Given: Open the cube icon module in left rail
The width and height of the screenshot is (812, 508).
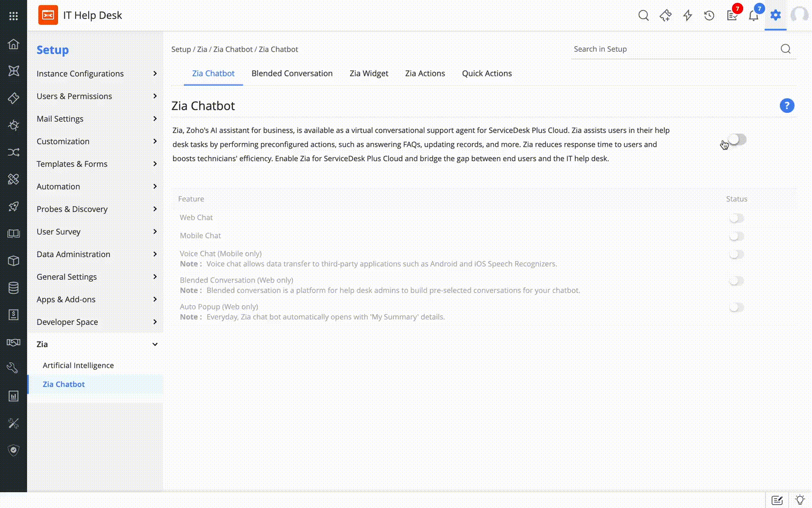Looking at the screenshot, I should pyautogui.click(x=14, y=261).
